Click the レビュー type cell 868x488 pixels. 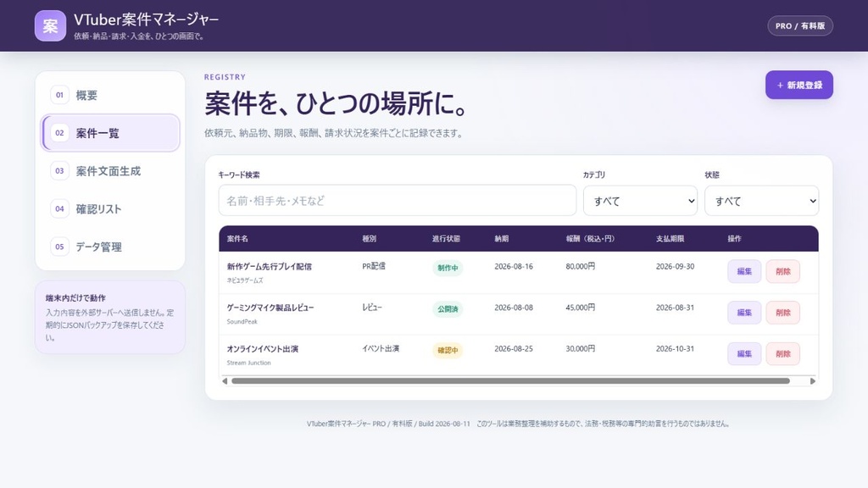(372, 308)
